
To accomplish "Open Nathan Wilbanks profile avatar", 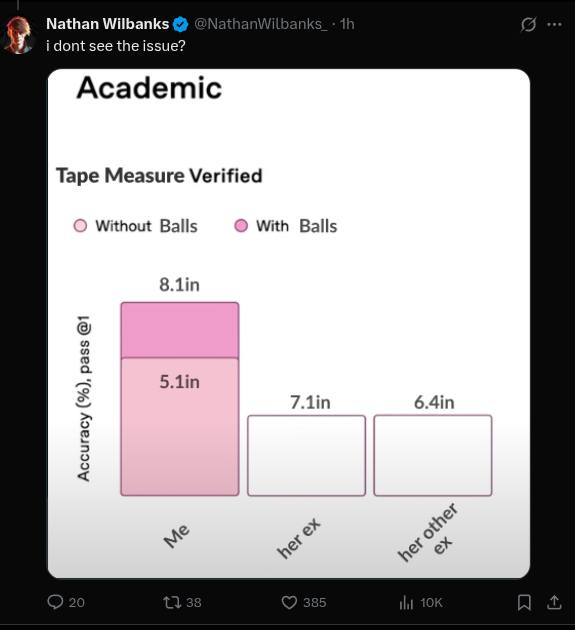I will click(18, 35).
